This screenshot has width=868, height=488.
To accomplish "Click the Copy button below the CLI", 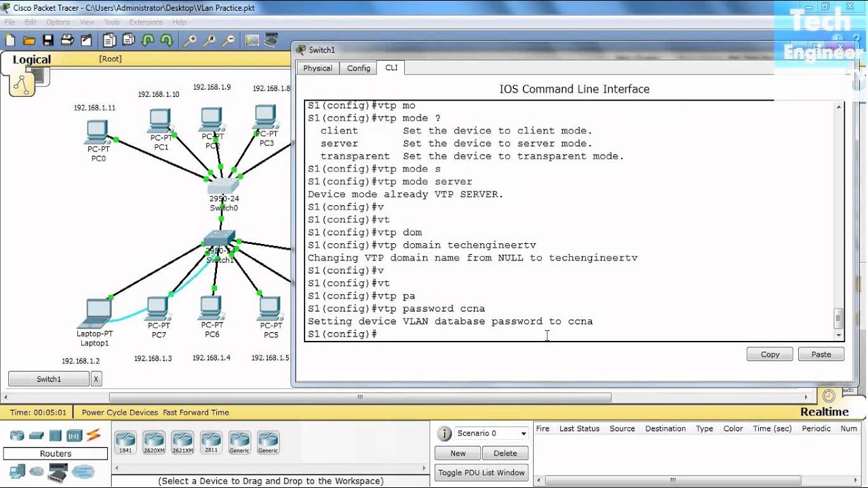I will (770, 354).
